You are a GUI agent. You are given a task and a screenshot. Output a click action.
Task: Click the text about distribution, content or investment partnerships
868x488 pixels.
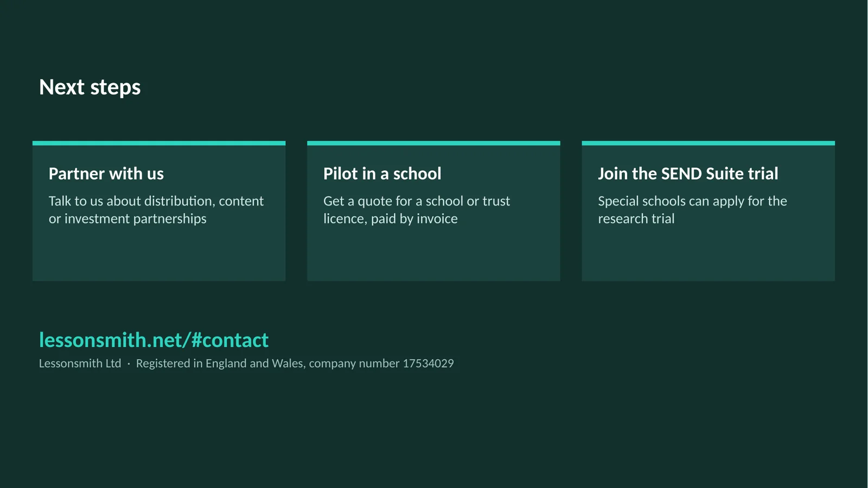(x=156, y=210)
